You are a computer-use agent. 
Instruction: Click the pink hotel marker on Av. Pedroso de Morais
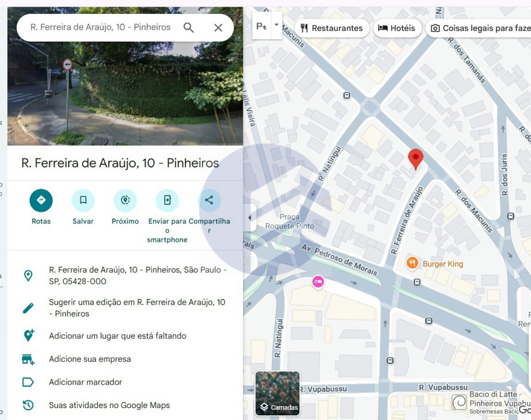click(x=318, y=282)
